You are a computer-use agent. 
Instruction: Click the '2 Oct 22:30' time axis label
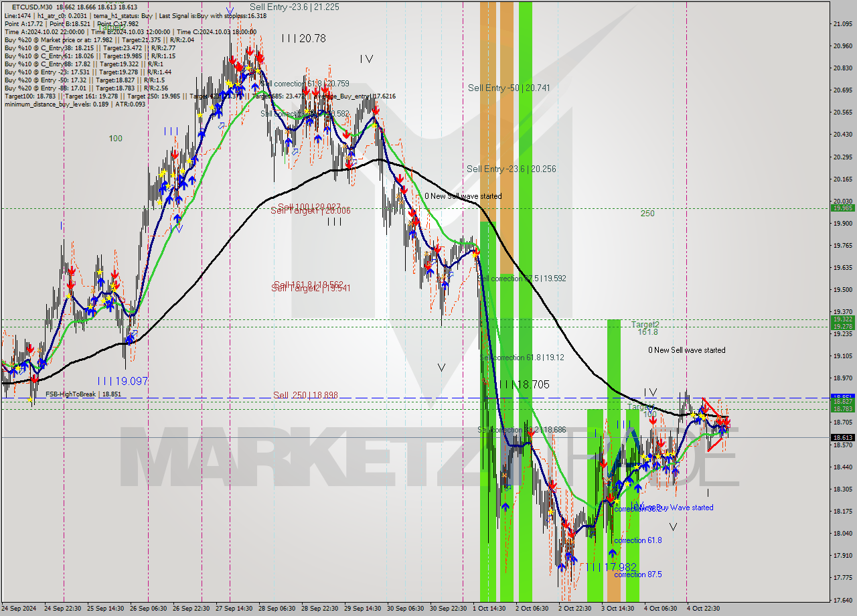(x=574, y=609)
